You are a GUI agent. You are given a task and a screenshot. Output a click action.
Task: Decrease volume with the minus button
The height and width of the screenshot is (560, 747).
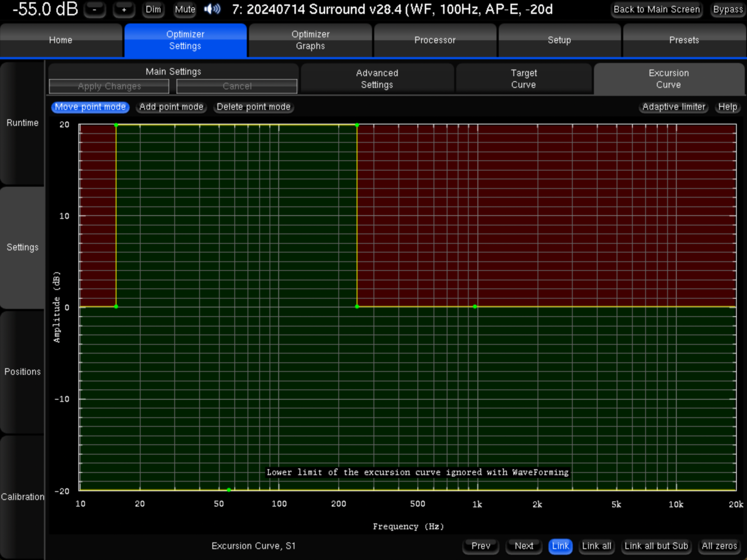point(94,9)
